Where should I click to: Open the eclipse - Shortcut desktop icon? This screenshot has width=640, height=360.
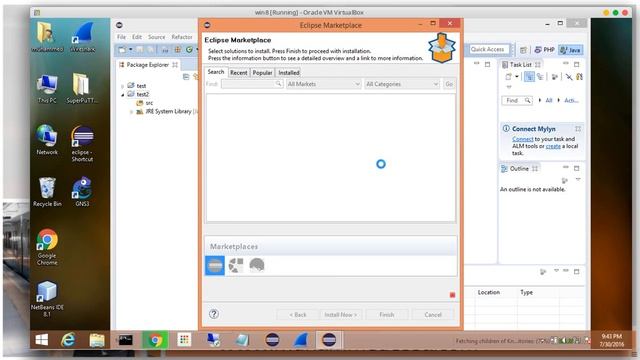click(x=82, y=144)
